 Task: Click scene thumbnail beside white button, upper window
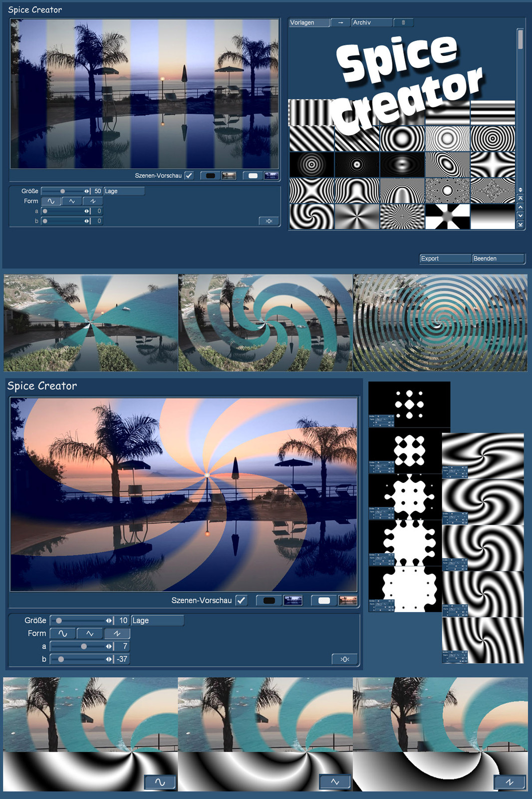pyautogui.click(x=271, y=176)
